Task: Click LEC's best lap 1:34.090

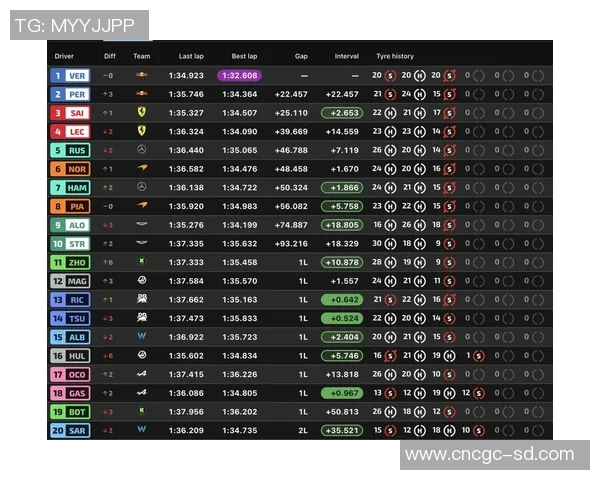Action: point(240,132)
